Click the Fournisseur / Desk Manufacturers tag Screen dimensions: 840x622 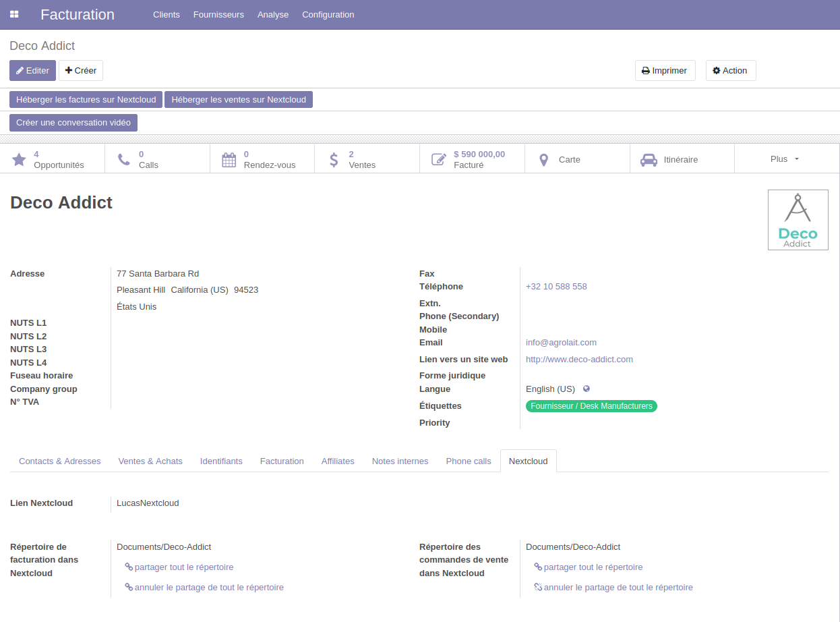tap(591, 406)
